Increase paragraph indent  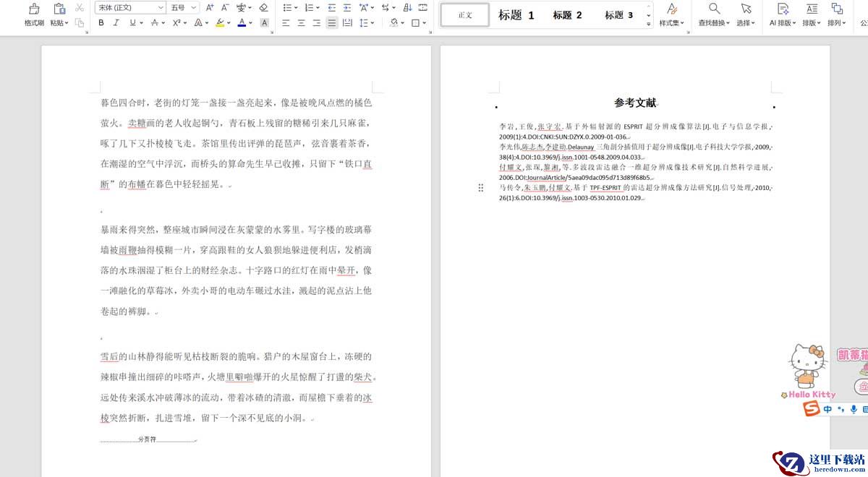pyautogui.click(x=346, y=7)
